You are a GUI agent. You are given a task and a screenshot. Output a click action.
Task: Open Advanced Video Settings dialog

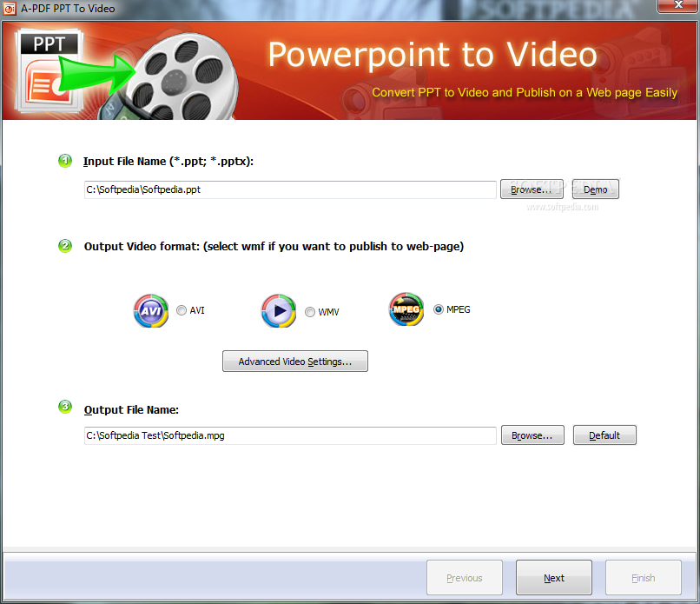[x=295, y=361]
